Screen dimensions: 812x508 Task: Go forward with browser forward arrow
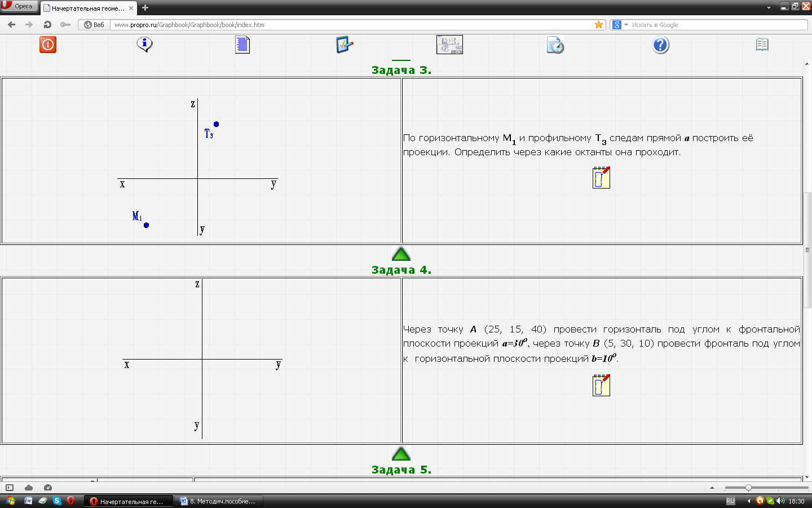(x=29, y=25)
